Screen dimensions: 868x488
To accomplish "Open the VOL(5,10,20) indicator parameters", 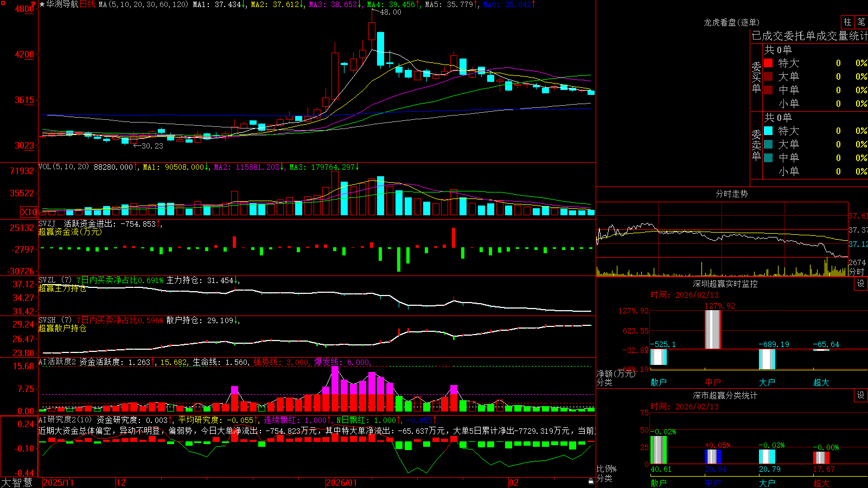I will [63, 166].
